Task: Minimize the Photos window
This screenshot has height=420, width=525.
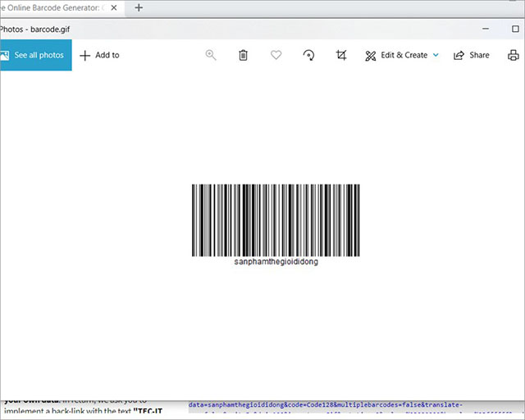Action: coord(486,29)
